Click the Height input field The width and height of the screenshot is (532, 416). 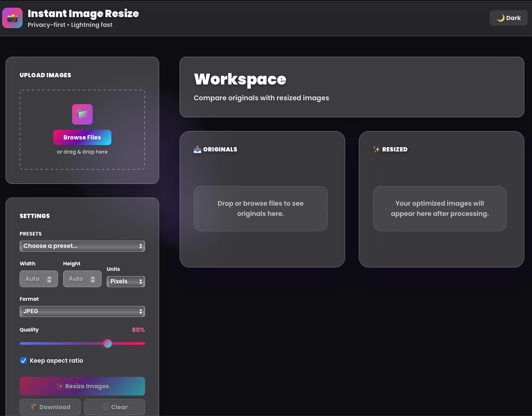click(x=82, y=279)
